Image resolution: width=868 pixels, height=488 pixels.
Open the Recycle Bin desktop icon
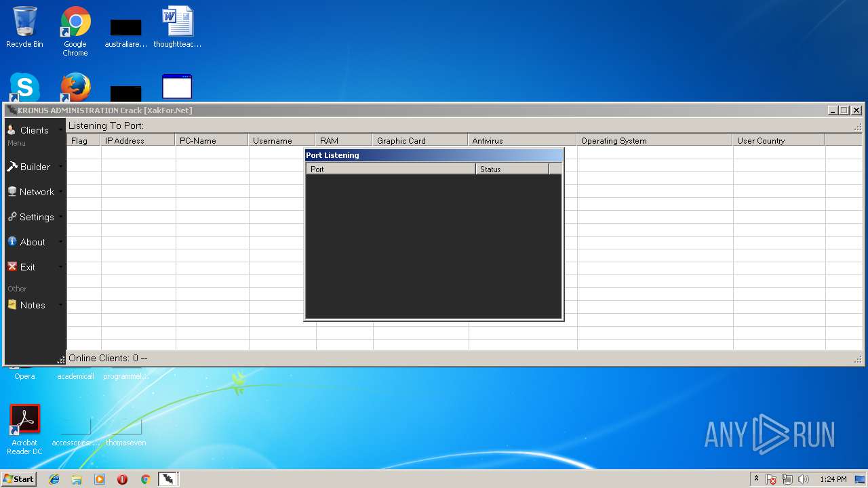click(24, 27)
